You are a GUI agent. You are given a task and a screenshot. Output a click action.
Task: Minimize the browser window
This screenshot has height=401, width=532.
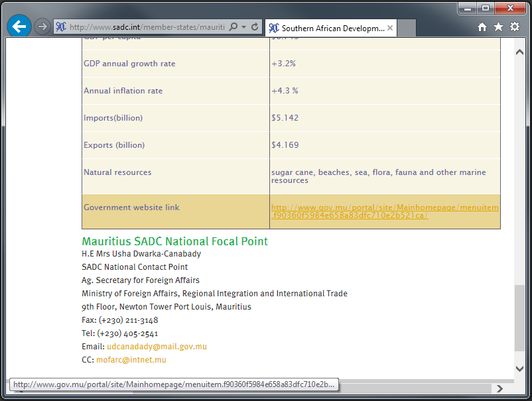[468, 8]
